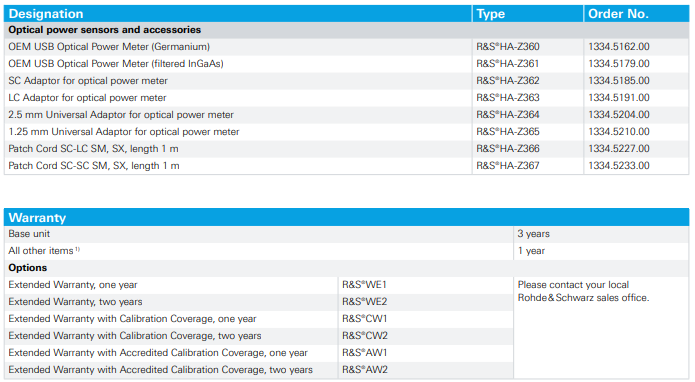Image resolution: width=695 pixels, height=382 pixels.
Task: Click option code R&S WE2
Action: [365, 302]
